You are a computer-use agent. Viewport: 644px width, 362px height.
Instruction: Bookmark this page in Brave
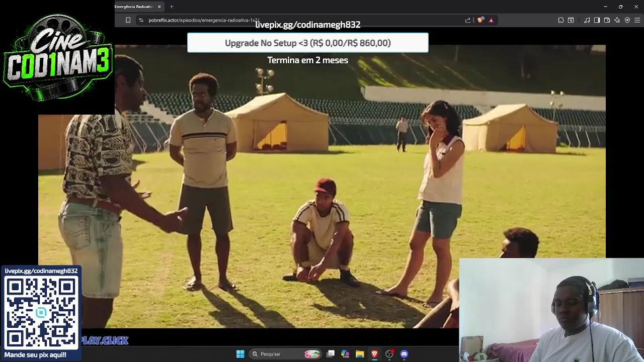128,20
